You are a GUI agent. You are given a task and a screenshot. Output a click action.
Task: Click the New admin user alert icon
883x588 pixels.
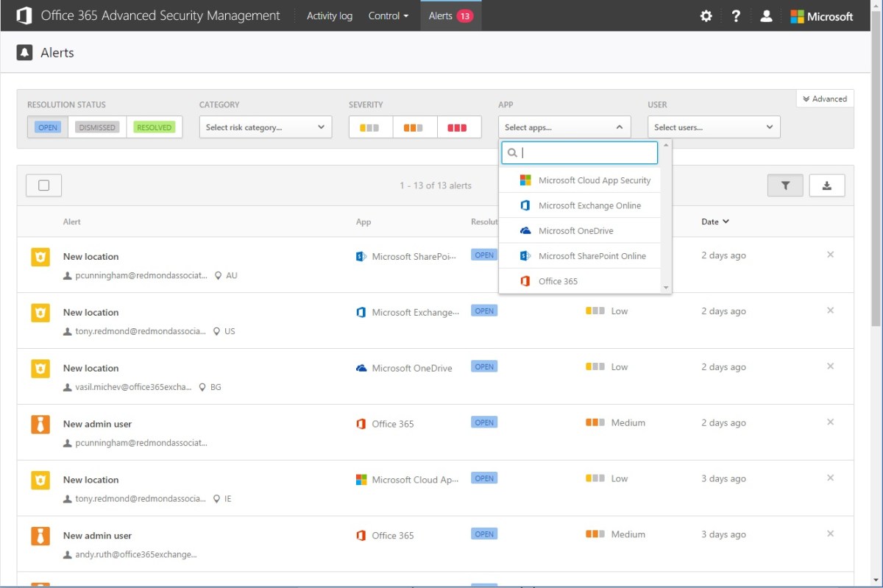[40, 424]
